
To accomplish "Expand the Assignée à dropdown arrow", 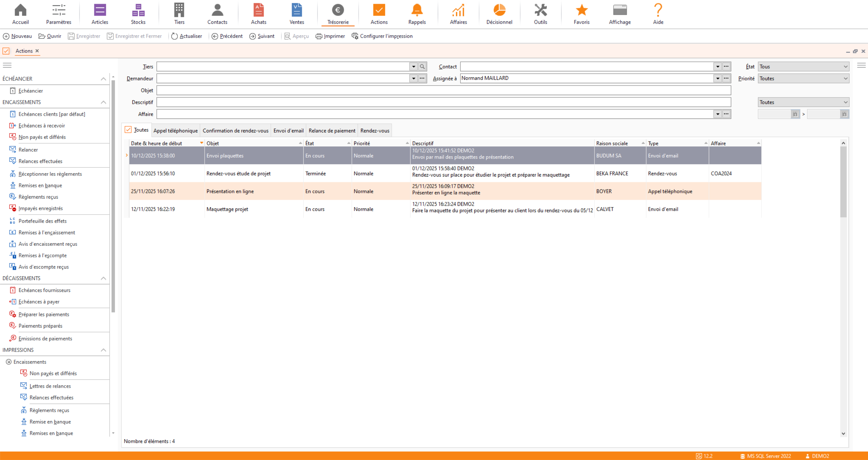I will click(x=717, y=78).
